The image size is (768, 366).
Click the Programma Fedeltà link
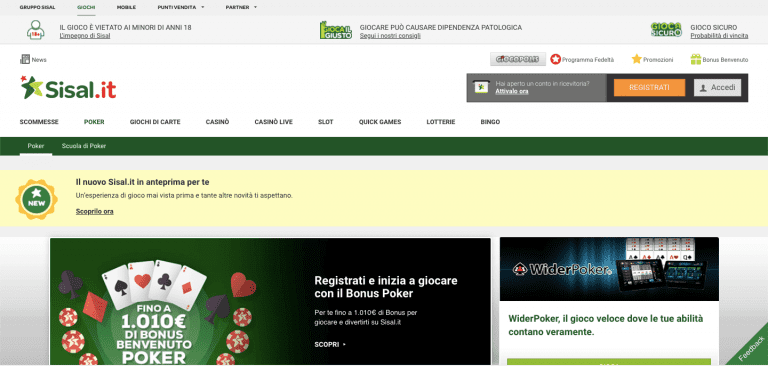tap(588, 60)
